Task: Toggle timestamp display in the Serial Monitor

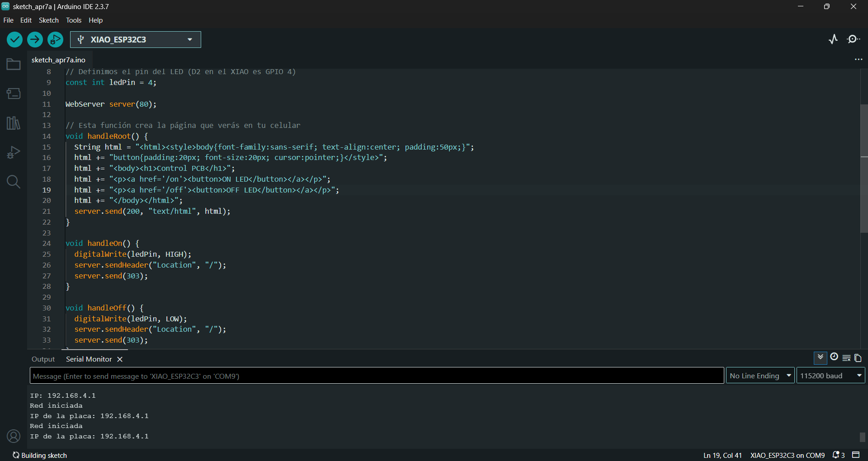Action: point(834,357)
